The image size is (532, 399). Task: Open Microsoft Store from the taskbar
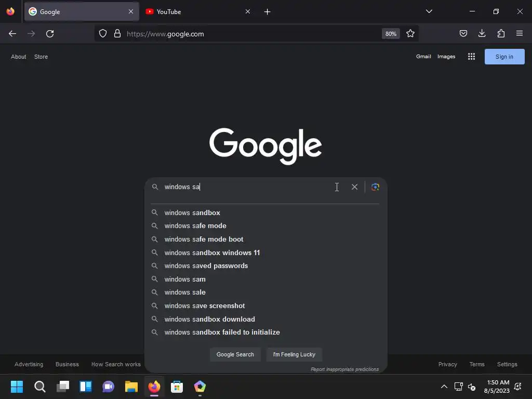(x=177, y=387)
